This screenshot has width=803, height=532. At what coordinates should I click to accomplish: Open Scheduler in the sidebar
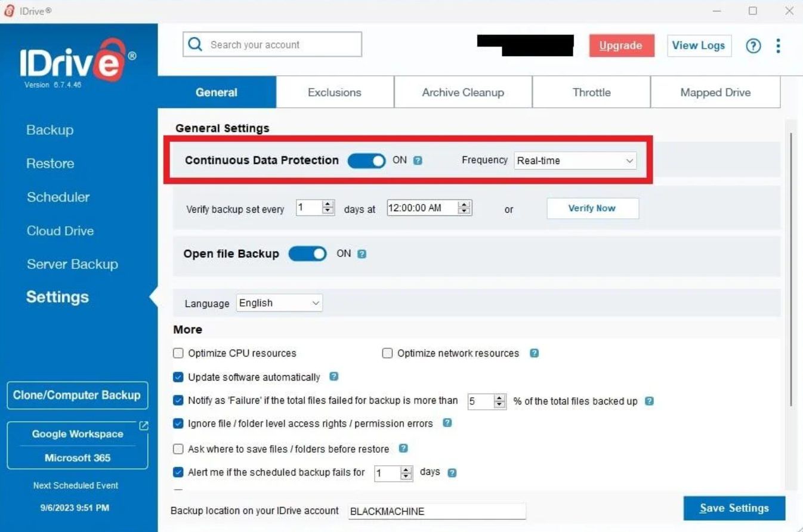click(x=58, y=197)
